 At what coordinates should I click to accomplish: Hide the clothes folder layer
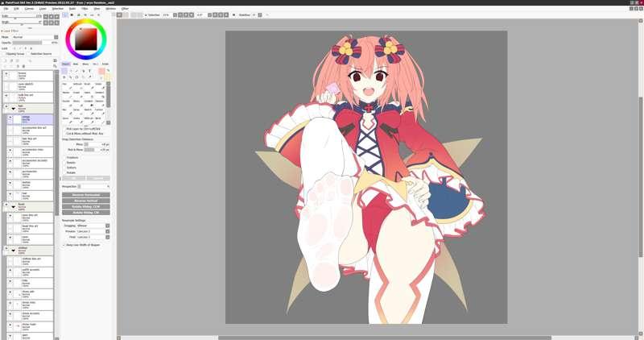(x=6, y=248)
